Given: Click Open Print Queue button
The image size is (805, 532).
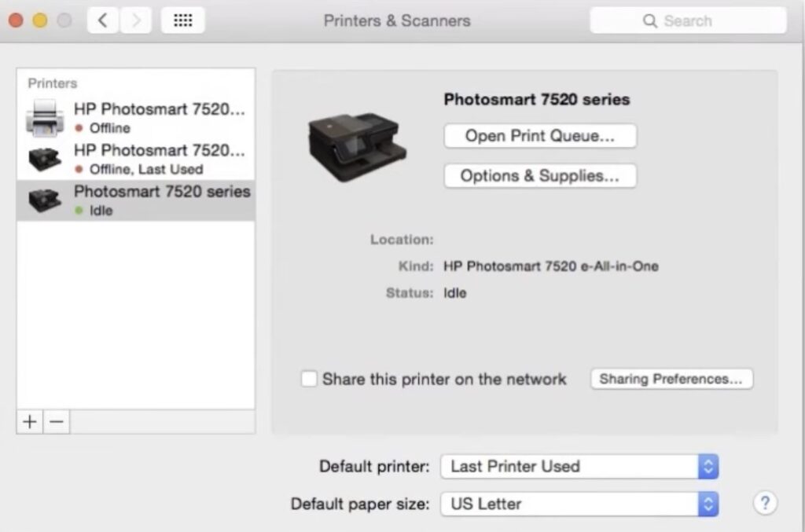Looking at the screenshot, I should [x=539, y=135].
